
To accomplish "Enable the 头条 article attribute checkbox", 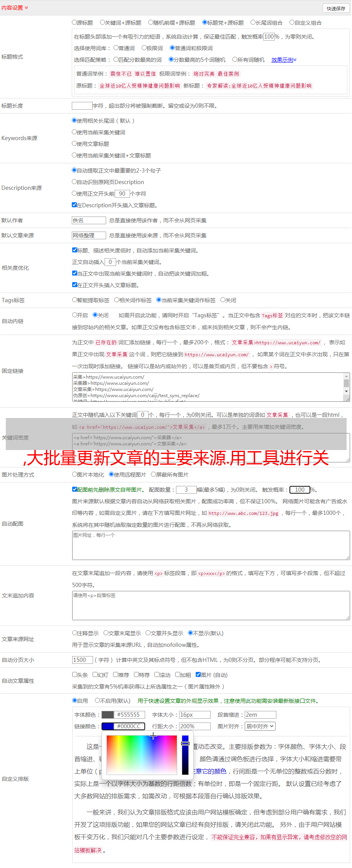I will [74, 675].
